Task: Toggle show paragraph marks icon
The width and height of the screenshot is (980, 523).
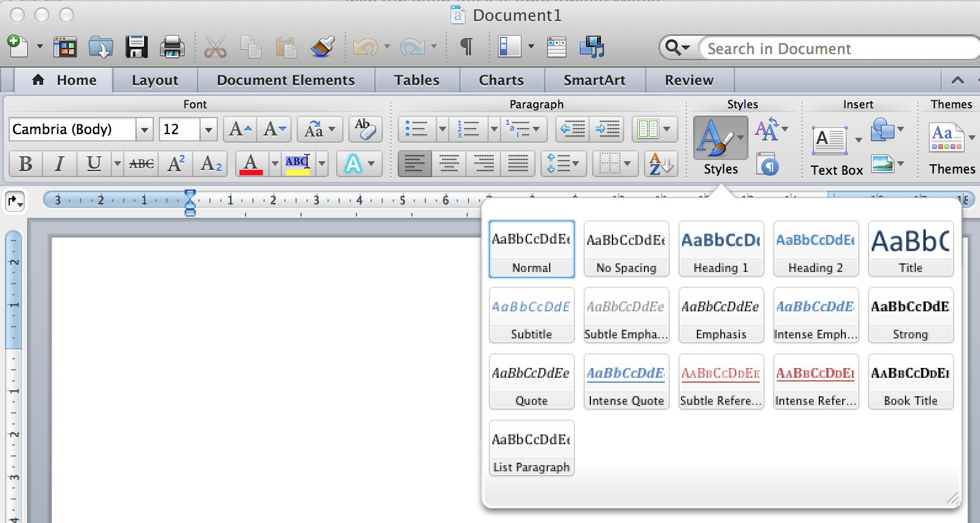Action: (x=467, y=47)
